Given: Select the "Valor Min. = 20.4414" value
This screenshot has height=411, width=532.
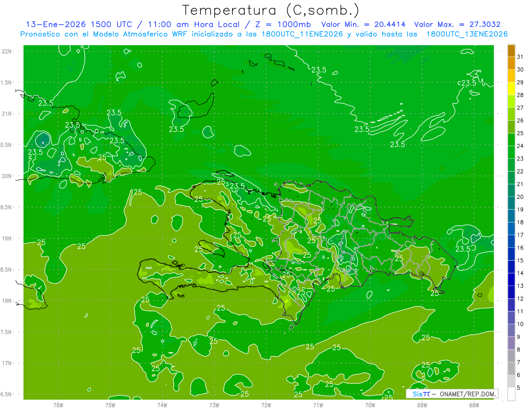Looking at the screenshot, I should pyautogui.click(x=363, y=24).
